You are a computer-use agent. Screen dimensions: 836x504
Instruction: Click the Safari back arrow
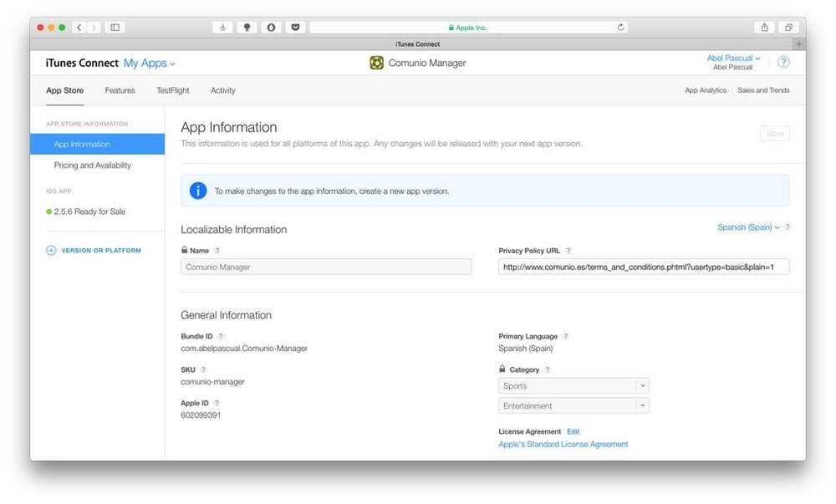(79, 28)
